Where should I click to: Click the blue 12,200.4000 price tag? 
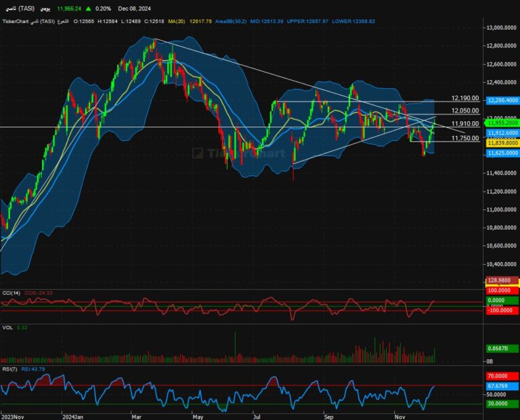point(502,100)
